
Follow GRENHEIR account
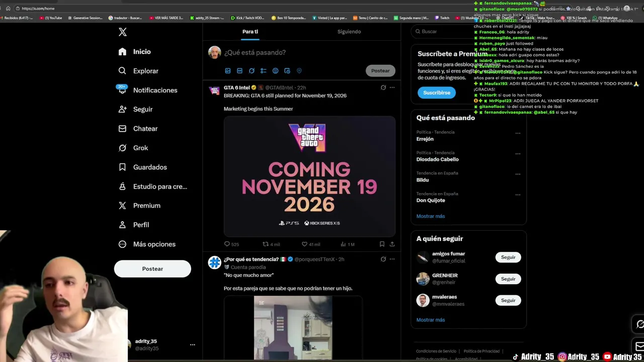pos(508,279)
